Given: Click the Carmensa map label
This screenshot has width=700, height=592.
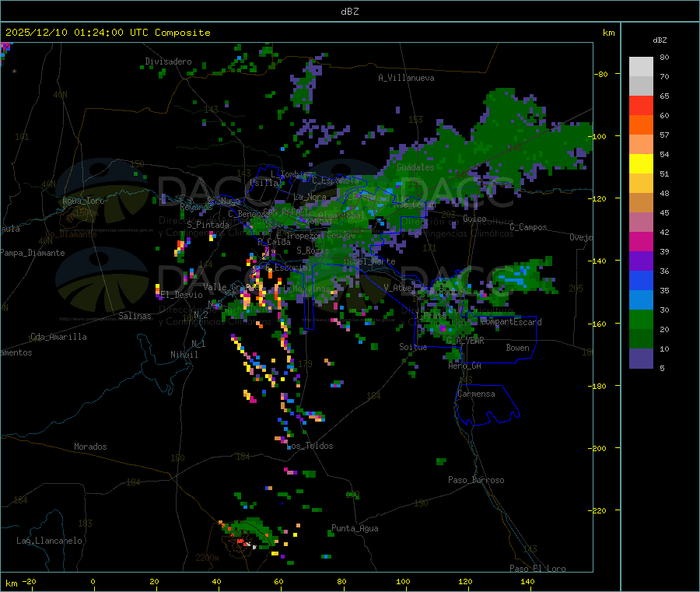Looking at the screenshot, I should (476, 394).
